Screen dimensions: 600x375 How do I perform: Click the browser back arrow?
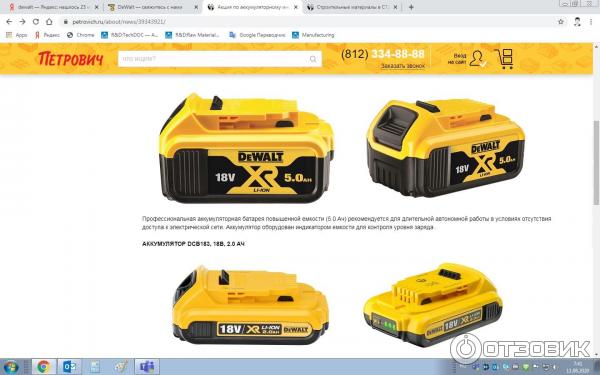(x=9, y=22)
